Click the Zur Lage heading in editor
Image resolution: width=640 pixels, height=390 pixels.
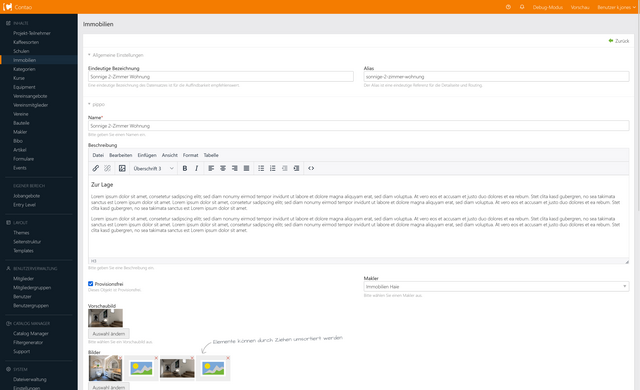[x=102, y=184]
